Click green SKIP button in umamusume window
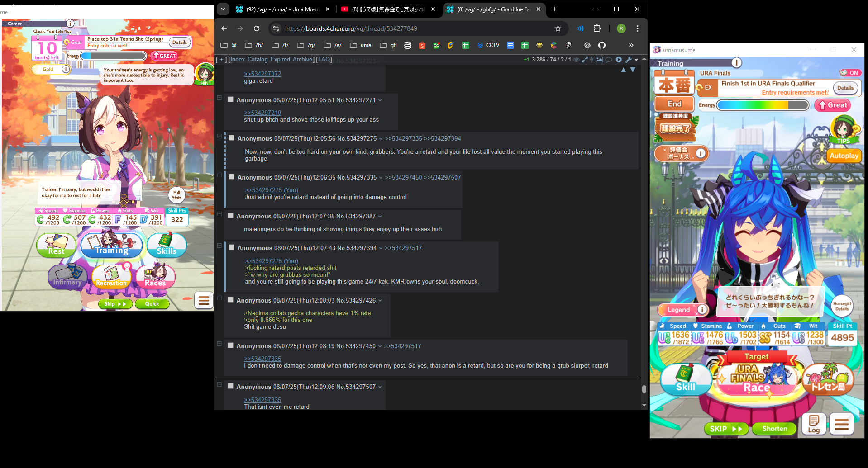This screenshot has width=868, height=468. pyautogui.click(x=726, y=429)
